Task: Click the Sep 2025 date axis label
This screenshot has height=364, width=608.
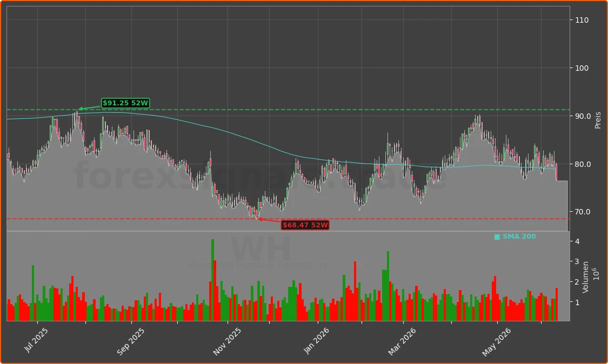Action: [x=130, y=341]
